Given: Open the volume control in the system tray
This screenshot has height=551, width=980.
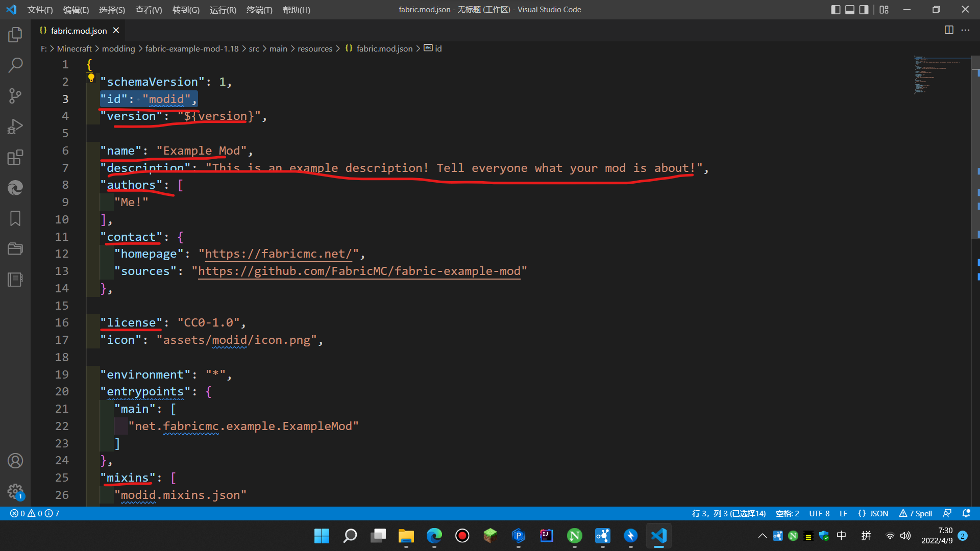Looking at the screenshot, I should point(905,536).
